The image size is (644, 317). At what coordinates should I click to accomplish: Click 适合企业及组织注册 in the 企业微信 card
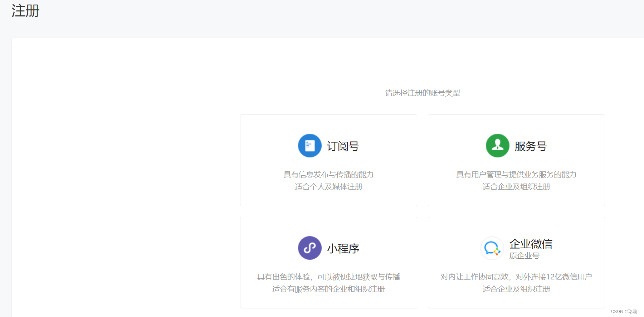click(x=516, y=289)
